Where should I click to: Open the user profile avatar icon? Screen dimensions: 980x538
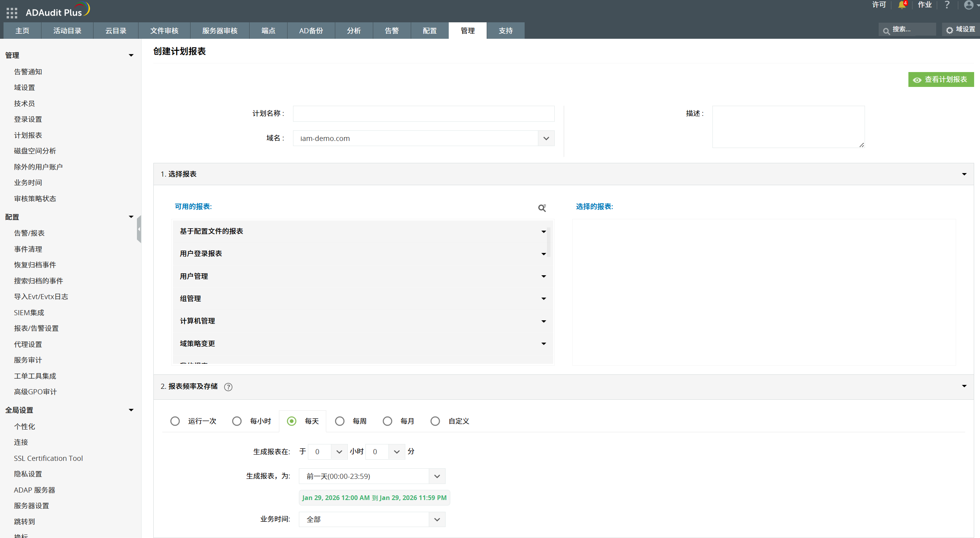click(969, 5)
